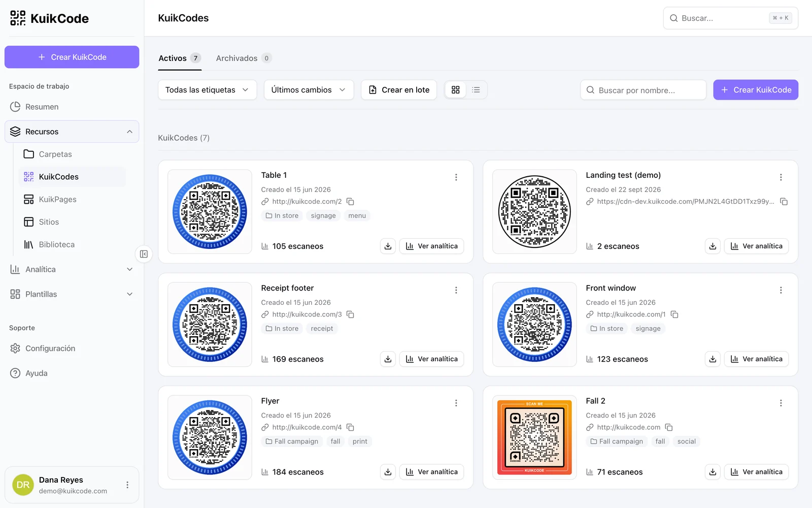Click the social tag on Fall 2
812x508 pixels.
pyautogui.click(x=686, y=441)
